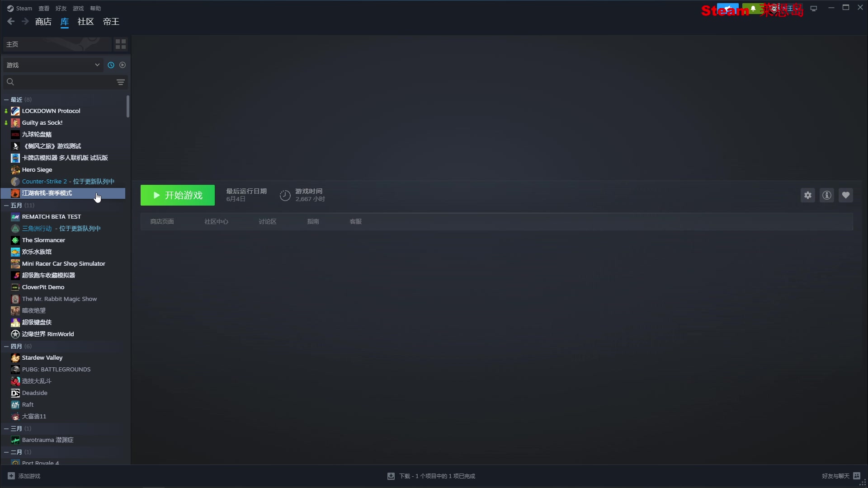Toggle sort by recent activity clock icon
868x488 pixels.
click(111, 65)
